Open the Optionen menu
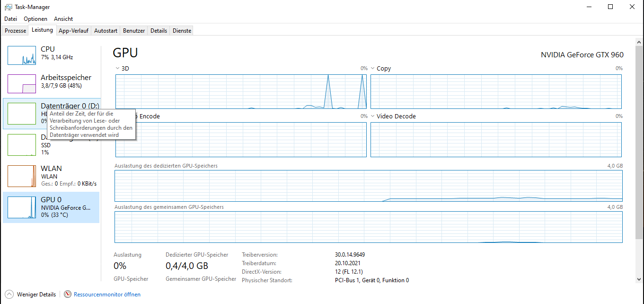The width and height of the screenshot is (644, 304). 35,19
